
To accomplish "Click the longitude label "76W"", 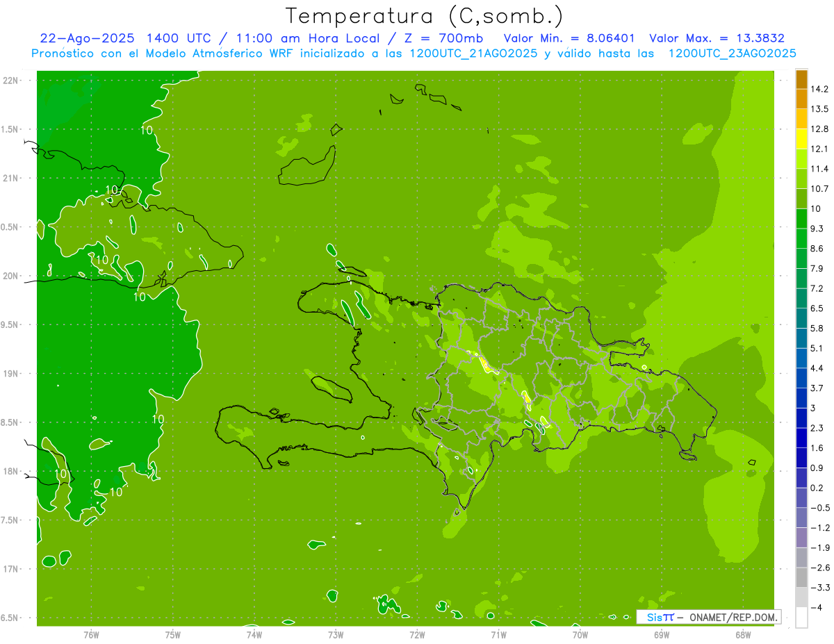I will point(91,634).
